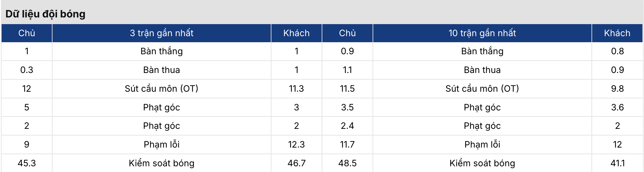Select the 9.8 shots-on-target value

(617, 89)
